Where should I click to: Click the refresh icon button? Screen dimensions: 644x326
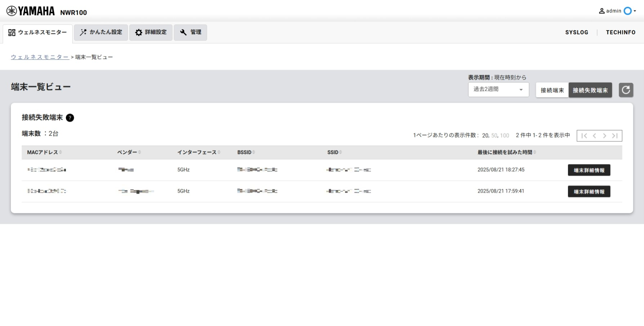(626, 90)
